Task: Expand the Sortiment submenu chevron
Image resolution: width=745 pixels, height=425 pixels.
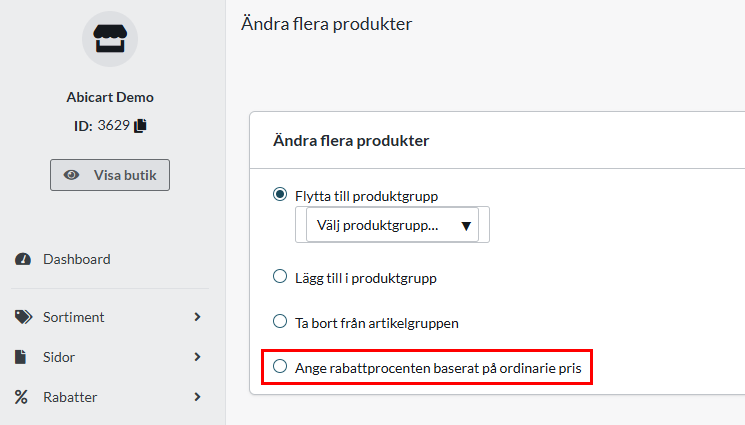Action: [x=198, y=317]
